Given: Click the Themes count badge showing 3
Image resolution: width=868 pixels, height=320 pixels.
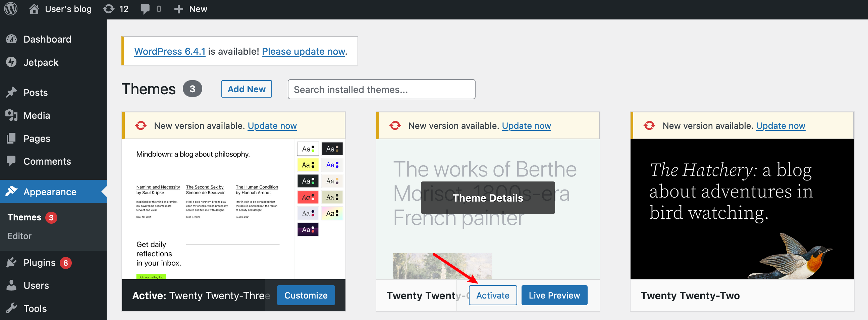Looking at the screenshot, I should [193, 89].
